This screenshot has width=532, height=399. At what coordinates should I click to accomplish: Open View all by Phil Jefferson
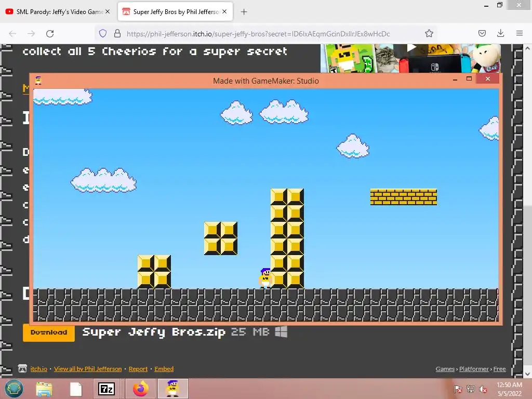click(x=87, y=369)
